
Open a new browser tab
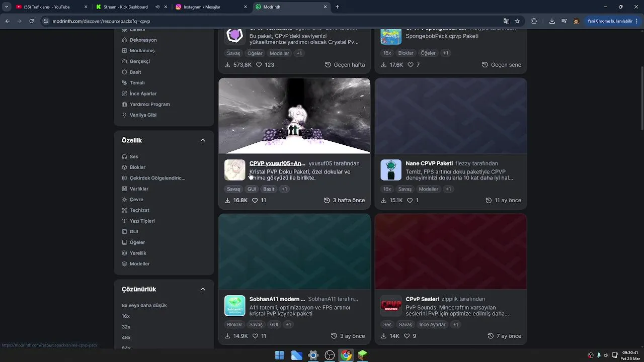337,7
